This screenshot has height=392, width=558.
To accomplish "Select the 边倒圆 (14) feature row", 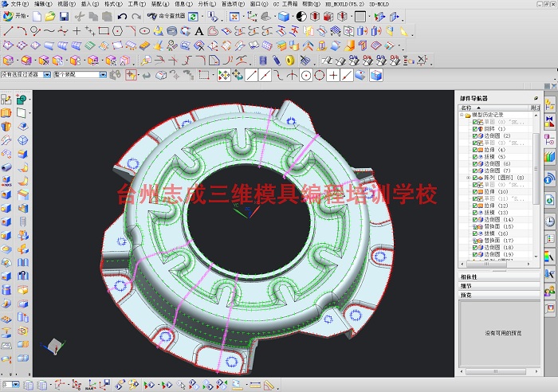I will coord(499,220).
